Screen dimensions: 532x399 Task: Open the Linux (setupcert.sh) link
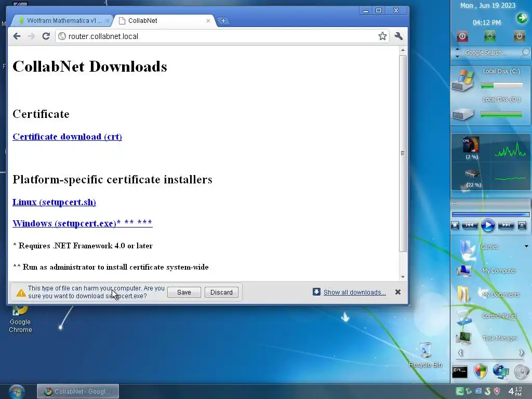54,202
